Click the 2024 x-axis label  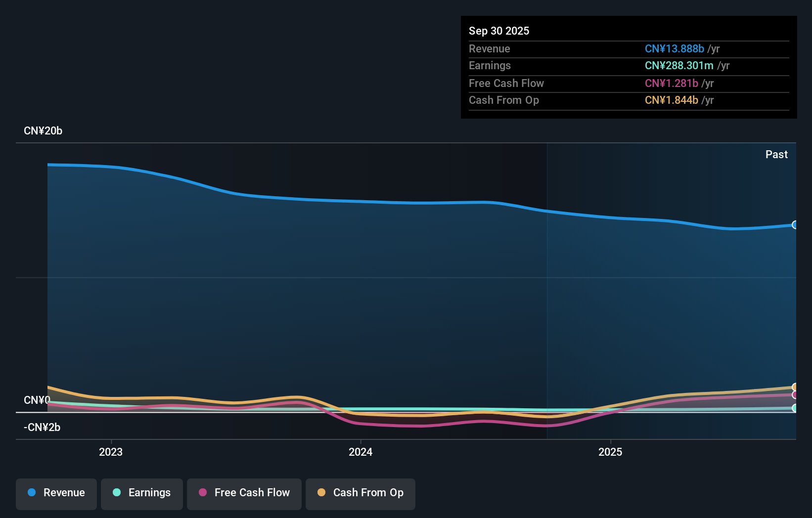pos(361,452)
